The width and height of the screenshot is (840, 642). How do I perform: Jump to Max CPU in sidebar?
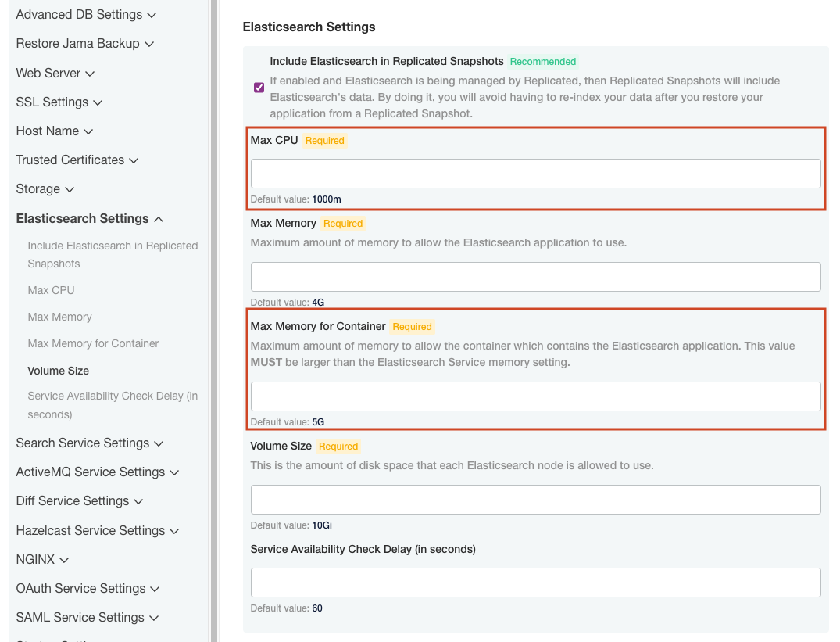pos(51,290)
